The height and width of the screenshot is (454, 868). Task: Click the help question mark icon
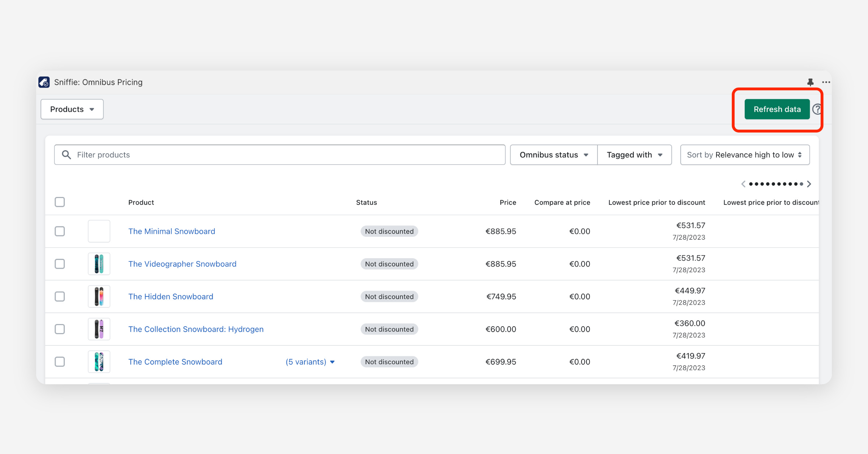[817, 109]
